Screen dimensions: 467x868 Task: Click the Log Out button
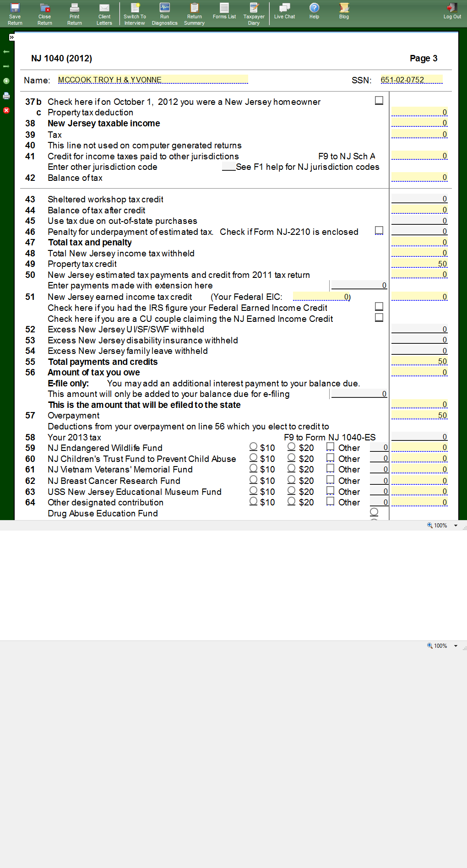[x=452, y=11]
